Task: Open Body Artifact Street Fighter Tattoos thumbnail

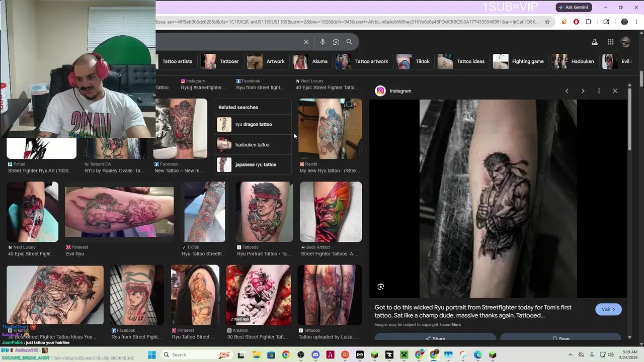Action: 331,212
